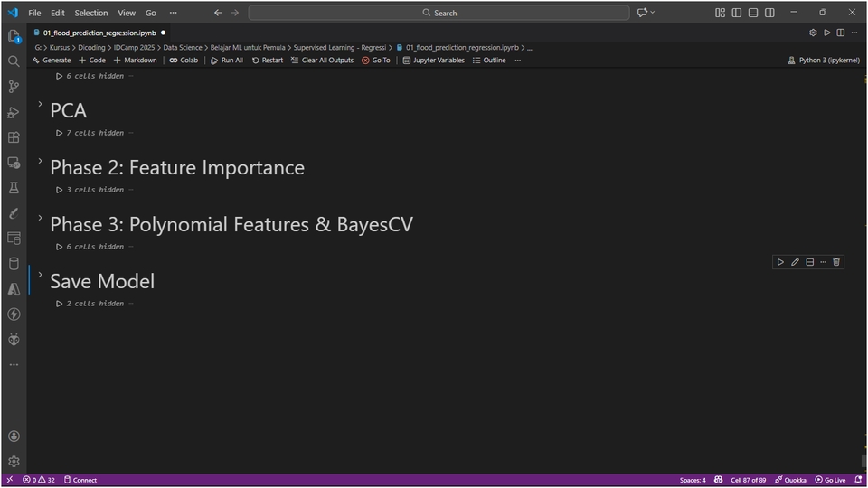Open the Search view in activity bar
This screenshot has width=868, height=488.
click(x=14, y=61)
